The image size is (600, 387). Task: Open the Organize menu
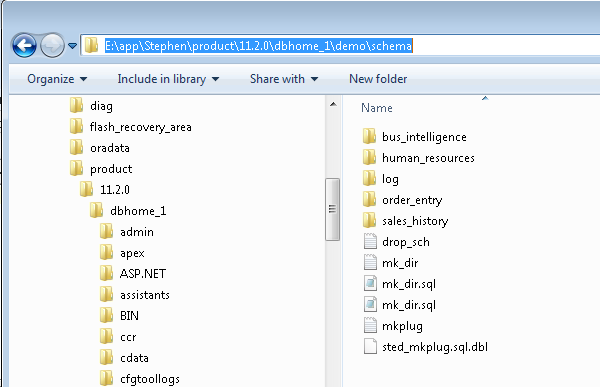[57, 79]
